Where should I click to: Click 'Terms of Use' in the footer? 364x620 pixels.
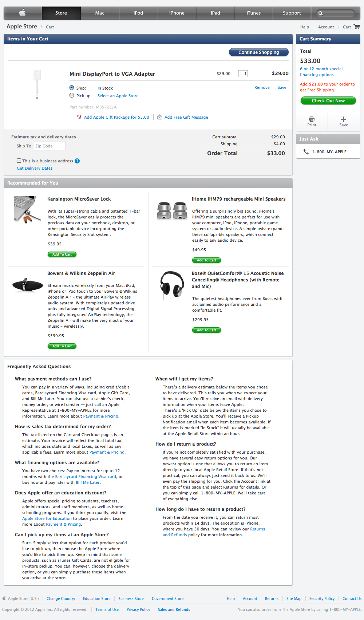107,609
